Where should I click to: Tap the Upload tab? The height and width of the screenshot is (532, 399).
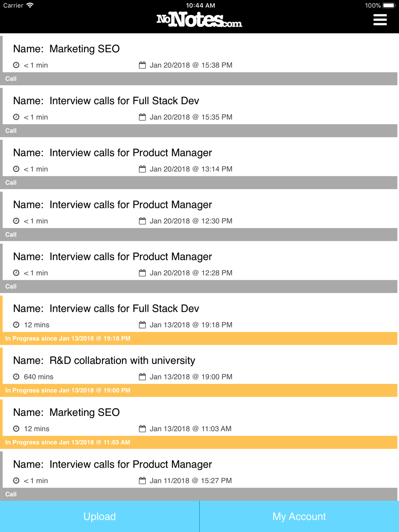tap(99, 516)
